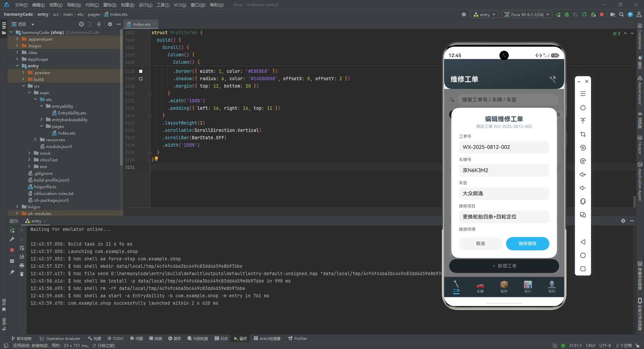Image resolution: width=644 pixels, height=349 pixels.
Task: Toggle soft-wrap in Run console
Action: [22, 248]
